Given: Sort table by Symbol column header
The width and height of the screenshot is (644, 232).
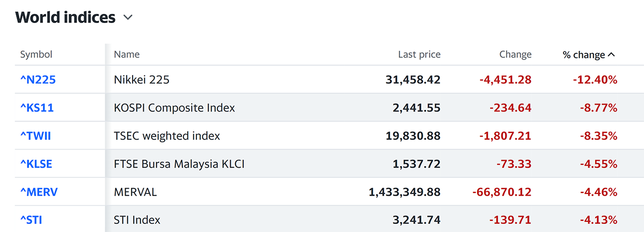Looking at the screenshot, I should click(36, 55).
